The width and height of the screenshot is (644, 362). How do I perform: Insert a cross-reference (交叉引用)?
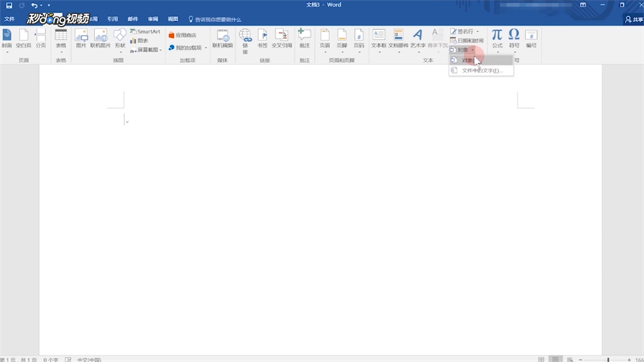[282, 39]
